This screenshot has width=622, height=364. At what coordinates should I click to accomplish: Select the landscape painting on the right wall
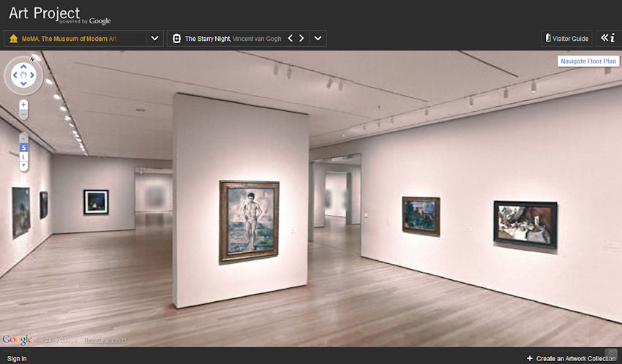(421, 216)
